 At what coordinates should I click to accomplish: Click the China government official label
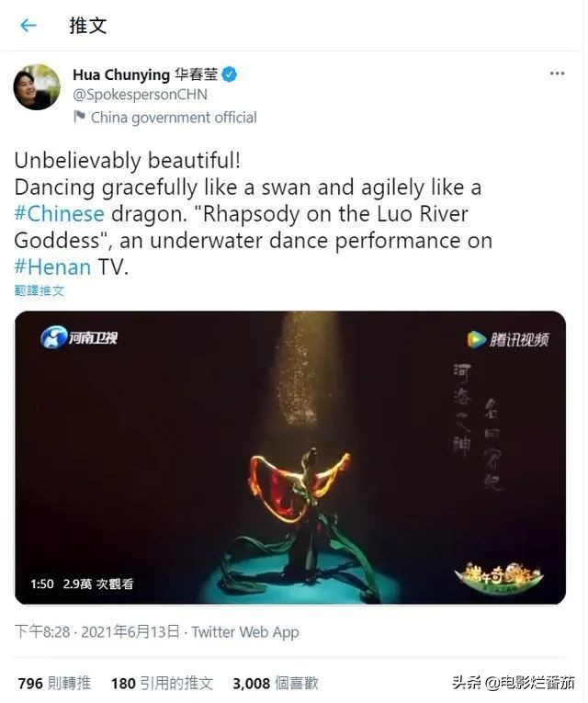pos(174,118)
